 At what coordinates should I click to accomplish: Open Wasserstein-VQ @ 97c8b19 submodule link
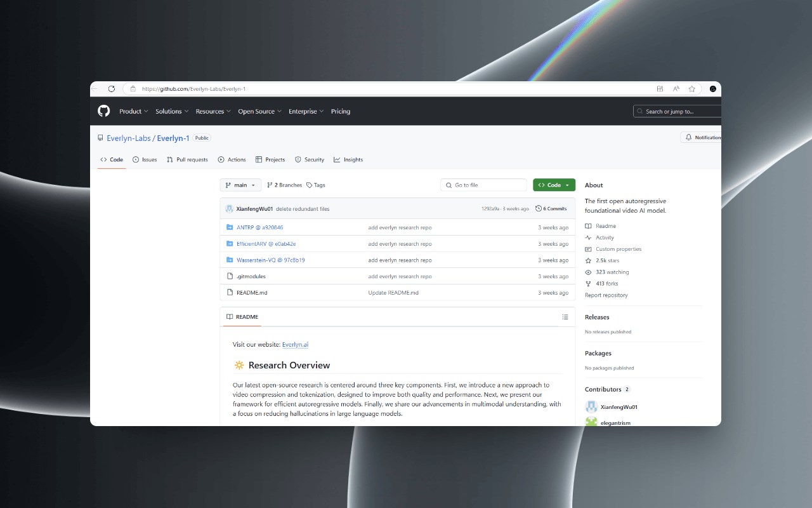point(271,260)
